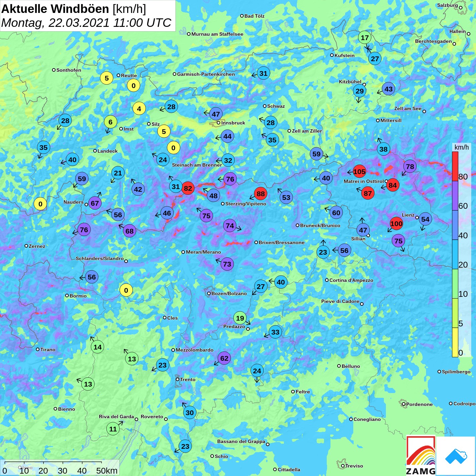Select the purple 67 marker beside Nauders
The height and width of the screenshot is (476, 476).
pyautogui.click(x=95, y=204)
